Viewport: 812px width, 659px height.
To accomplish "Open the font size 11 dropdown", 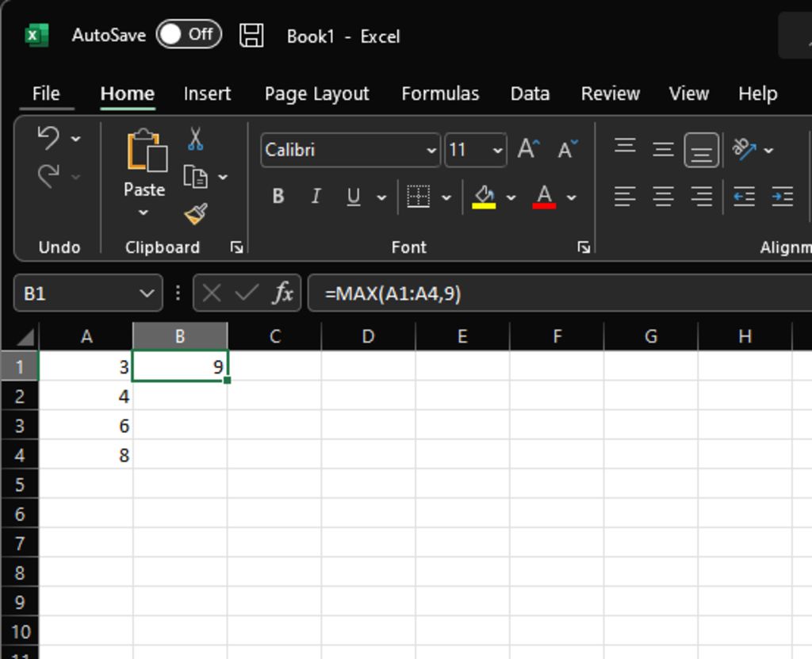I will 498,151.
